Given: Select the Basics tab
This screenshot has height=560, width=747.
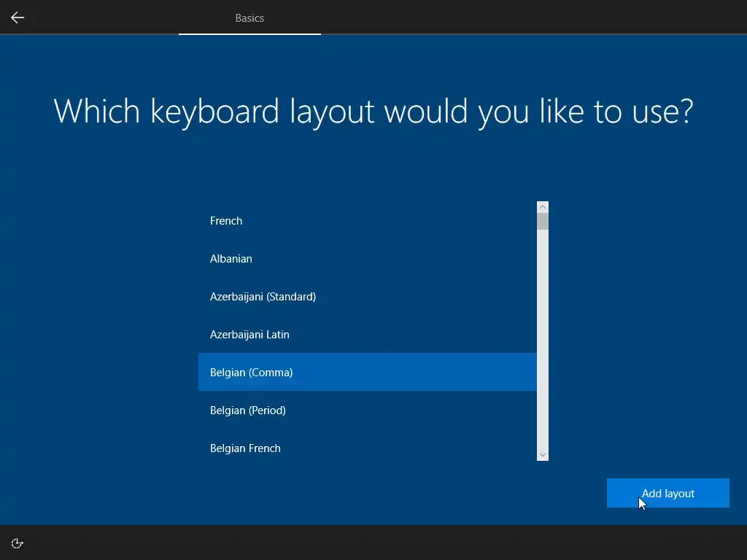Looking at the screenshot, I should (249, 17).
